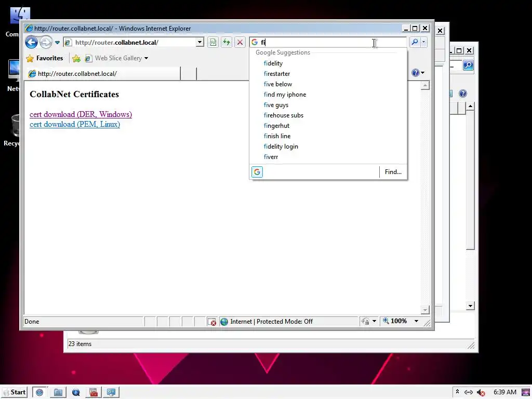Click the red Stop loading icon

(240, 43)
